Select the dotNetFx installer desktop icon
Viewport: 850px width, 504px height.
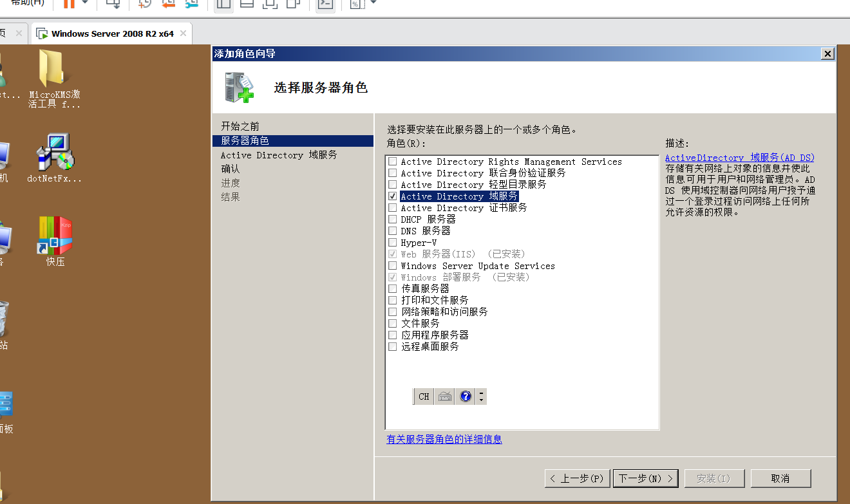(55, 158)
